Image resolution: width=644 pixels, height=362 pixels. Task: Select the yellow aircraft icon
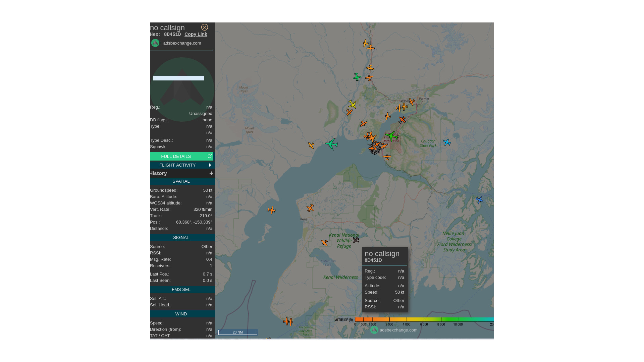pyautogui.click(x=352, y=104)
